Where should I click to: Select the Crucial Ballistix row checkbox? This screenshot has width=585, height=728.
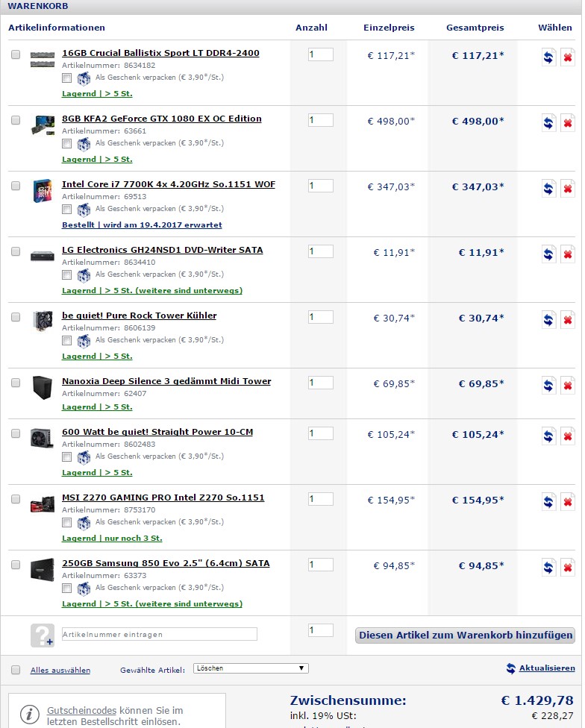(16, 54)
